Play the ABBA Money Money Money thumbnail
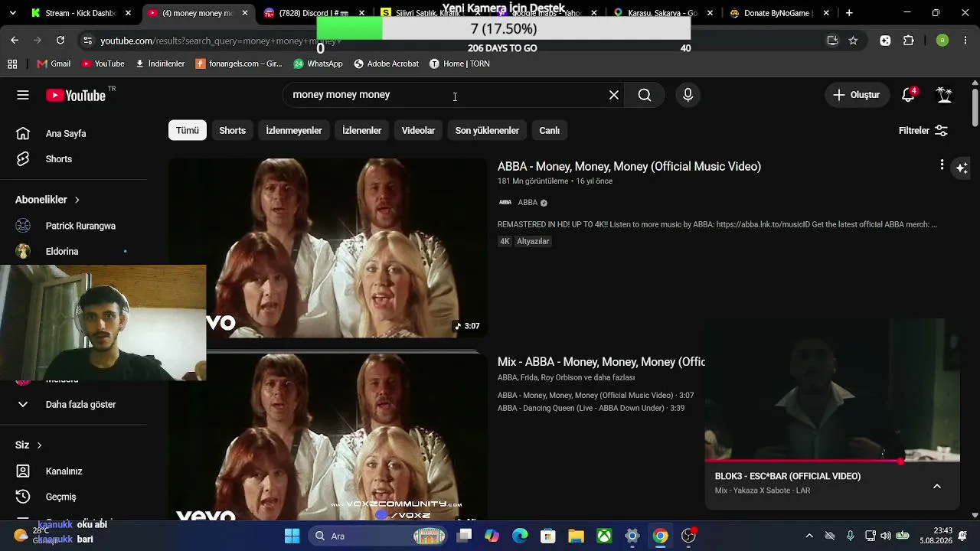 pyautogui.click(x=328, y=248)
